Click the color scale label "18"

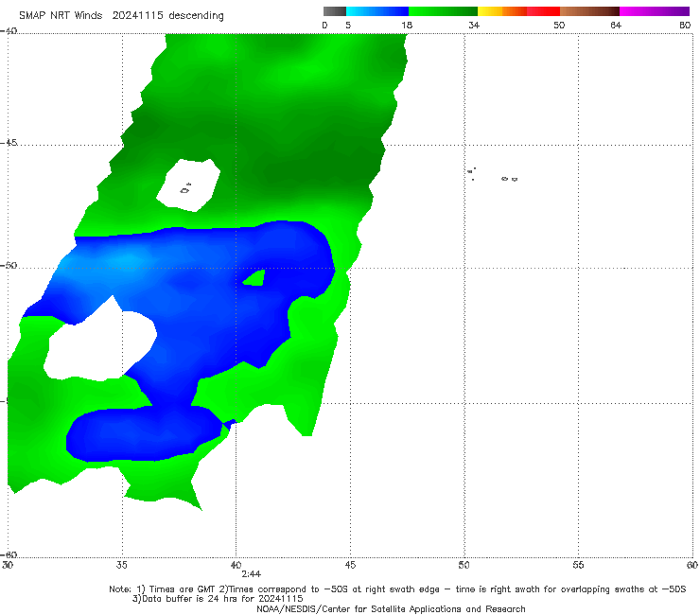(406, 25)
